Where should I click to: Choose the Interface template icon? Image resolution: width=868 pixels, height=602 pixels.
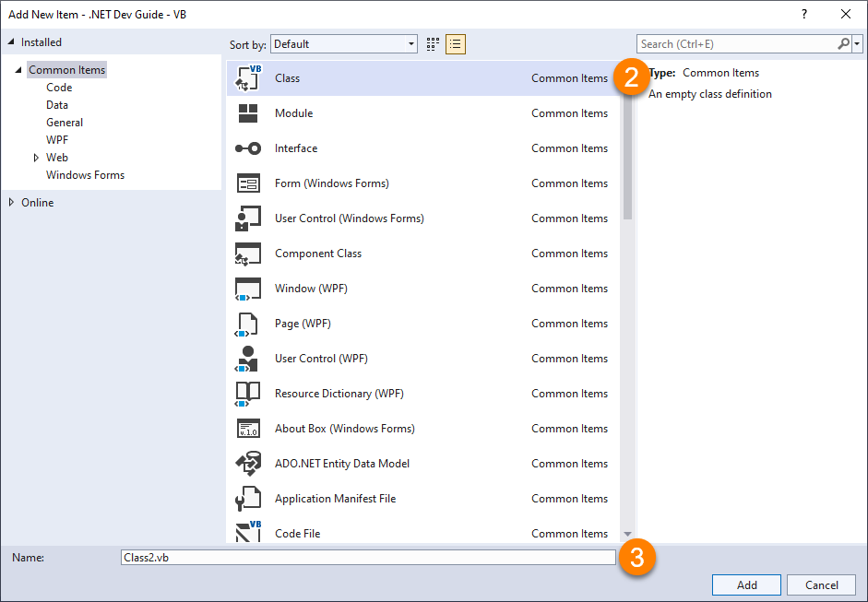(x=248, y=148)
